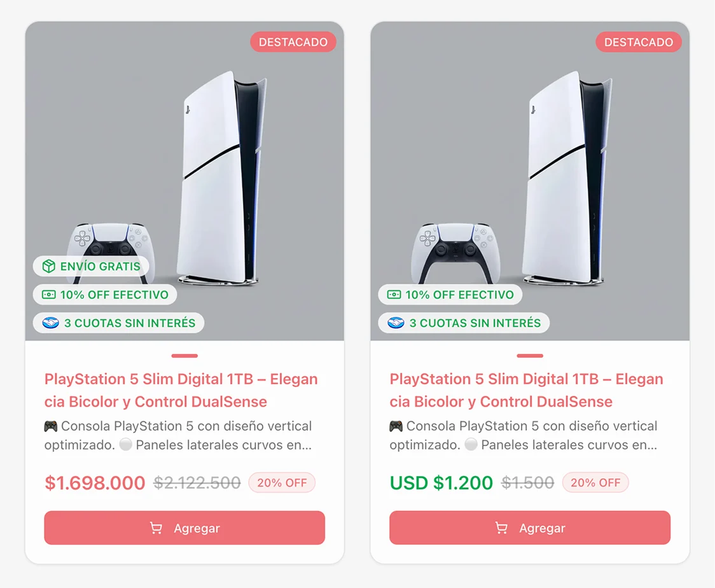
Task: Click the cart icon in the left Agregar button
Action: tap(156, 528)
